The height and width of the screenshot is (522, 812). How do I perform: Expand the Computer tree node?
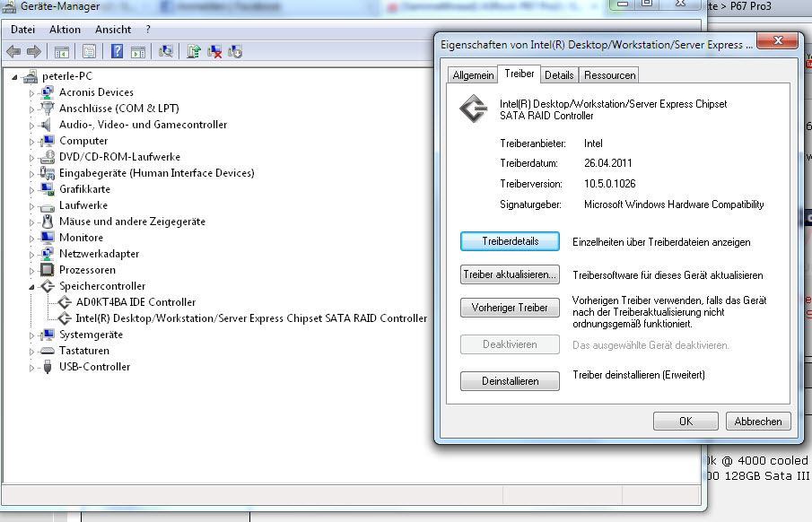(x=31, y=142)
